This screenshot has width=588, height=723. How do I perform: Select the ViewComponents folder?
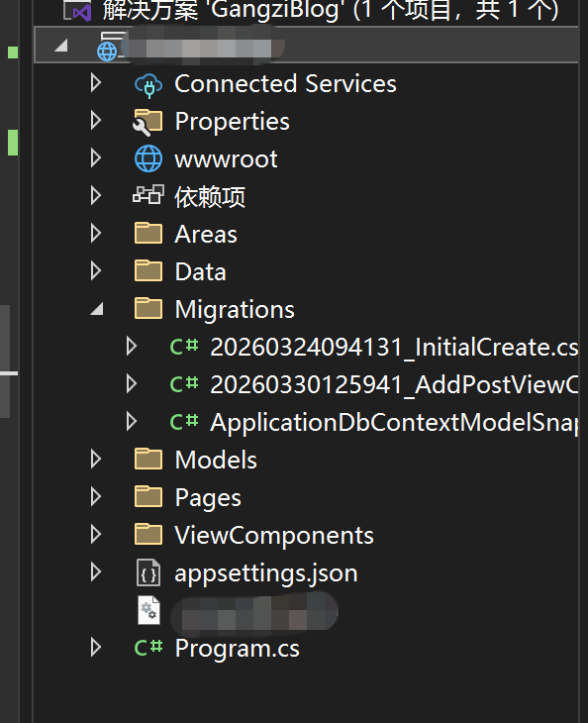[x=274, y=535]
